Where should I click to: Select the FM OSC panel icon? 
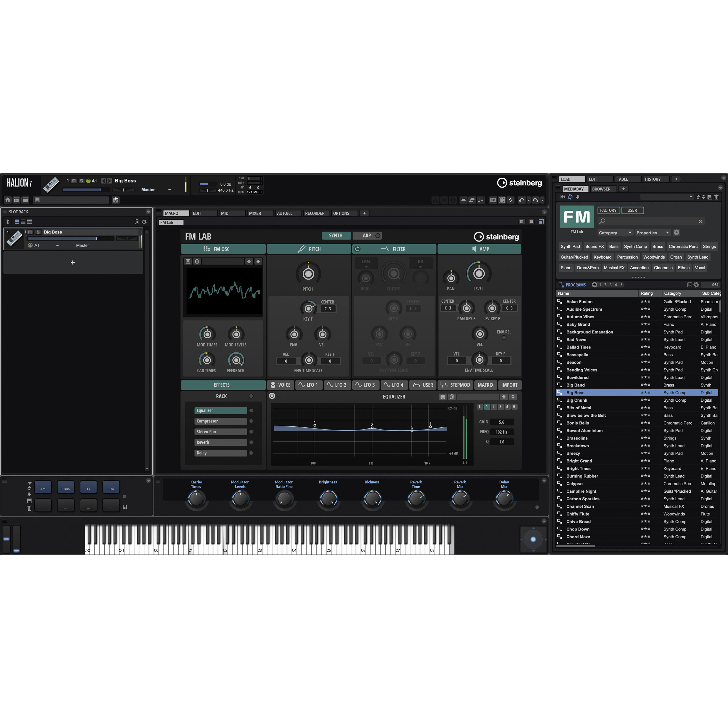[x=207, y=249]
